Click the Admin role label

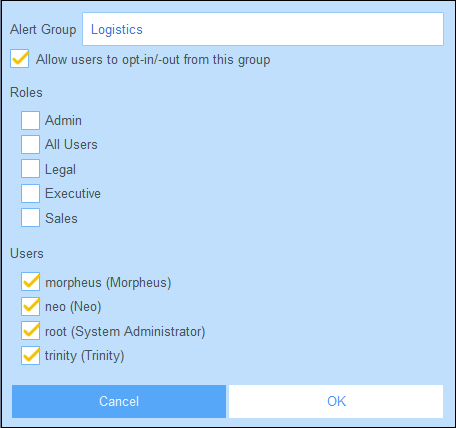(63, 120)
